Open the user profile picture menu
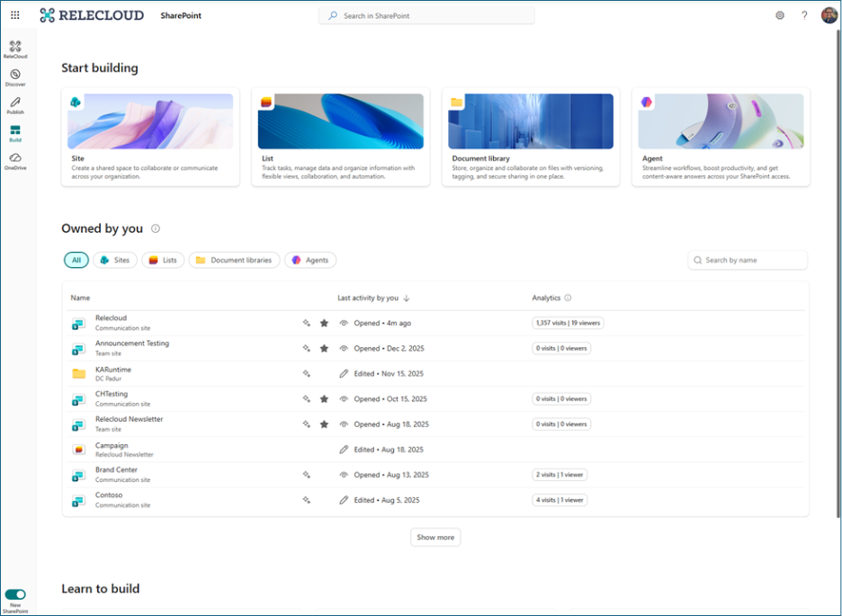This screenshot has width=842, height=616. [829, 15]
